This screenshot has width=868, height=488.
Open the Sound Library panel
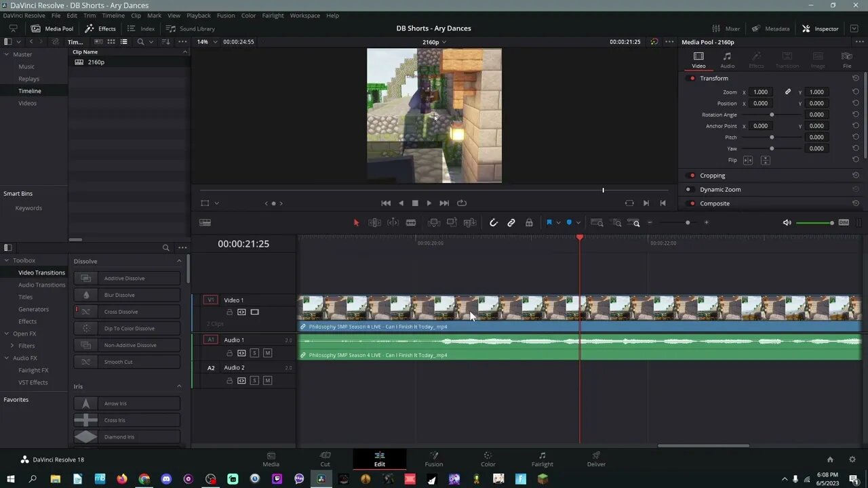[x=191, y=28]
